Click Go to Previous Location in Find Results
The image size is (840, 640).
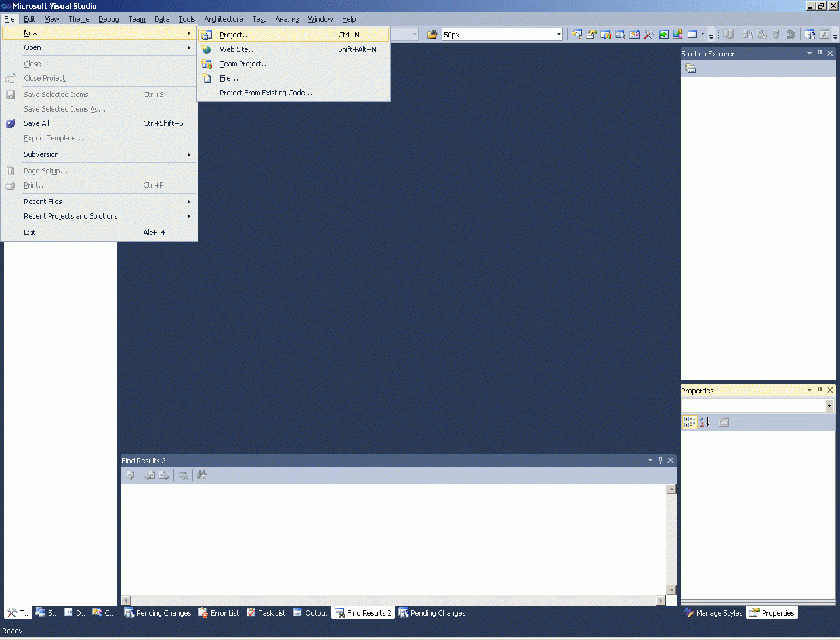tap(150, 475)
